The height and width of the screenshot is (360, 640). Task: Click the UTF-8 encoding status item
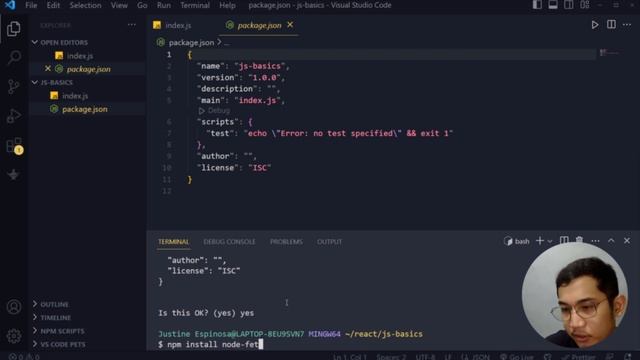point(425,357)
